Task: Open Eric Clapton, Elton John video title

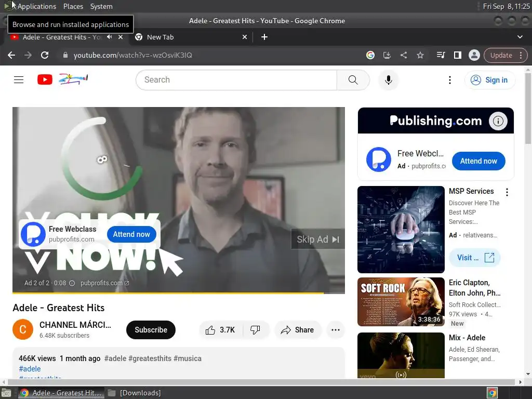Action: pyautogui.click(x=475, y=288)
